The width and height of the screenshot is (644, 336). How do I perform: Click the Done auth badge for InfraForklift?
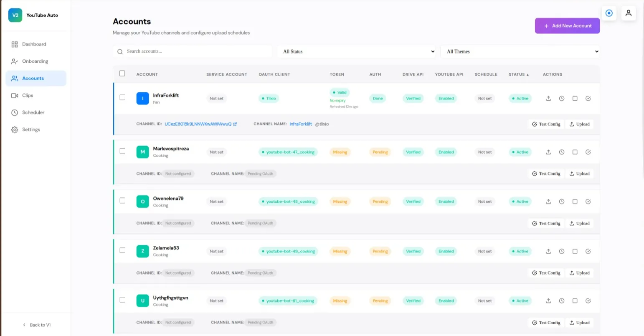pos(378,99)
